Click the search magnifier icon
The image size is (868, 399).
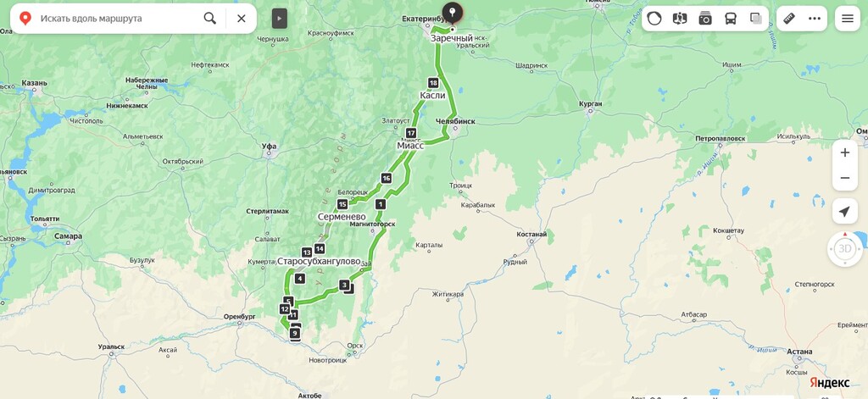tap(210, 19)
